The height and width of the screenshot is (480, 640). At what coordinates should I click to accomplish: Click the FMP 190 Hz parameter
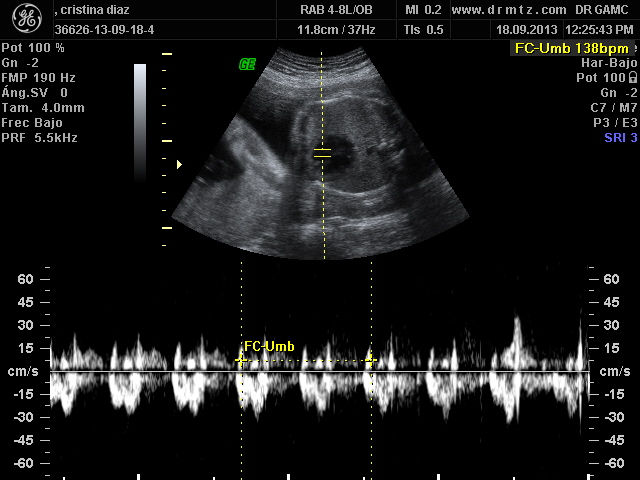pos(38,78)
